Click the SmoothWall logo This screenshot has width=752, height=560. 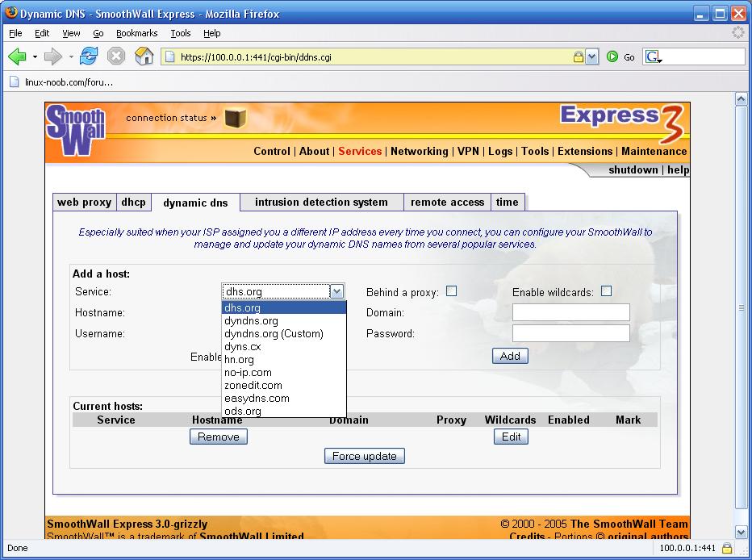(76, 130)
